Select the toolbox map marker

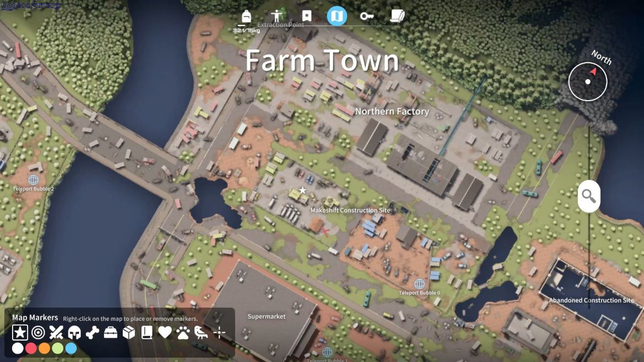tap(111, 332)
